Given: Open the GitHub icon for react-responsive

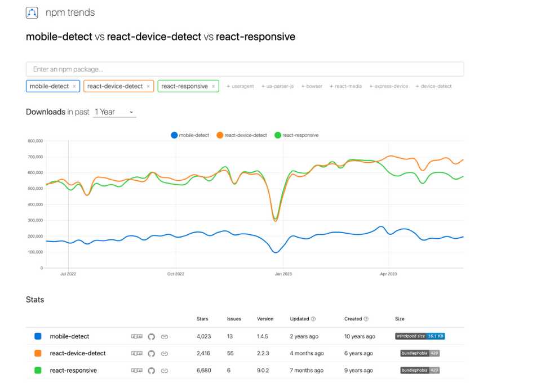Looking at the screenshot, I should (151, 371).
